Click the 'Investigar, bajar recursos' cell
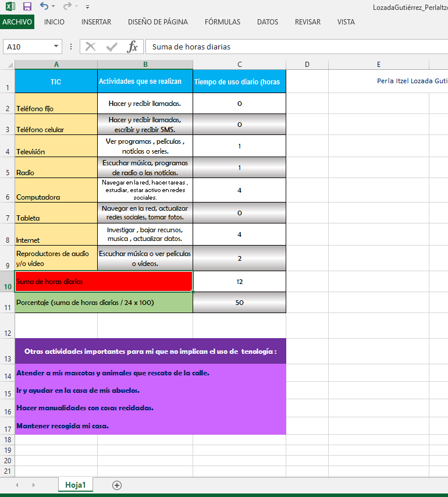 pos(145,234)
